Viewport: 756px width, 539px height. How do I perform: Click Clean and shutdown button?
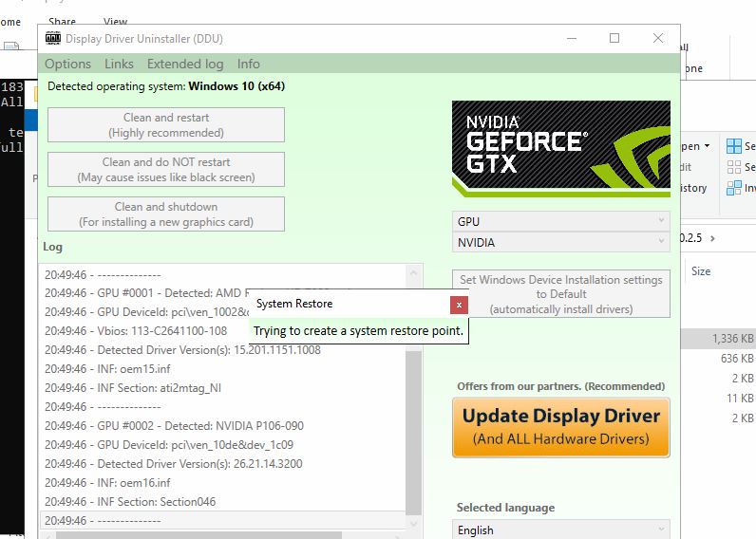coord(166,214)
